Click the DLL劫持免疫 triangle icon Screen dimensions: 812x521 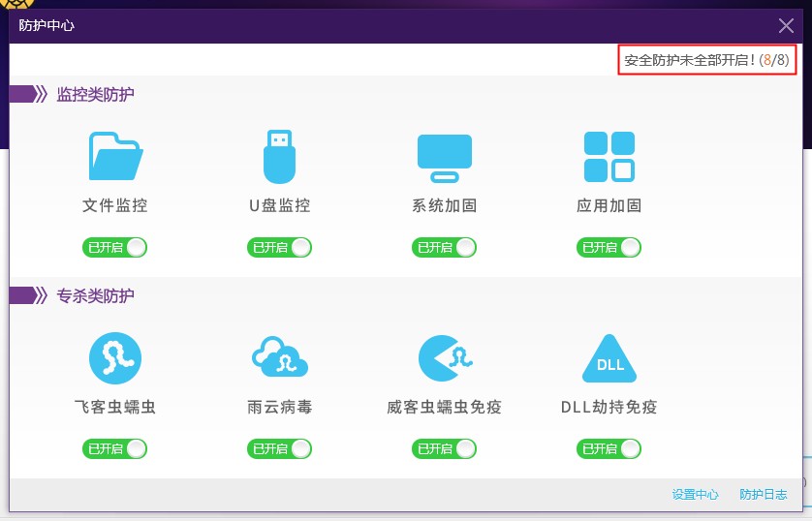pos(609,359)
